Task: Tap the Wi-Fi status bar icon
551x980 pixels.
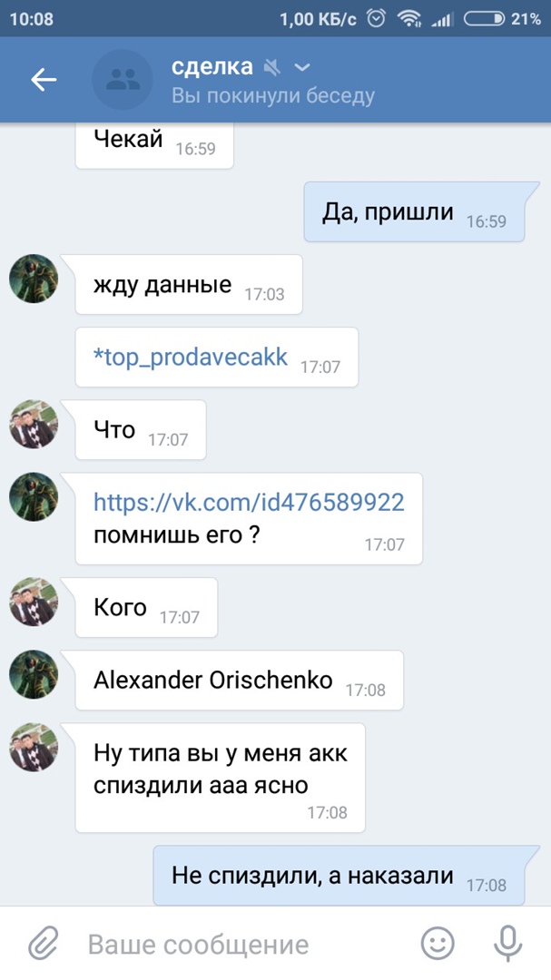Action: 409,19
